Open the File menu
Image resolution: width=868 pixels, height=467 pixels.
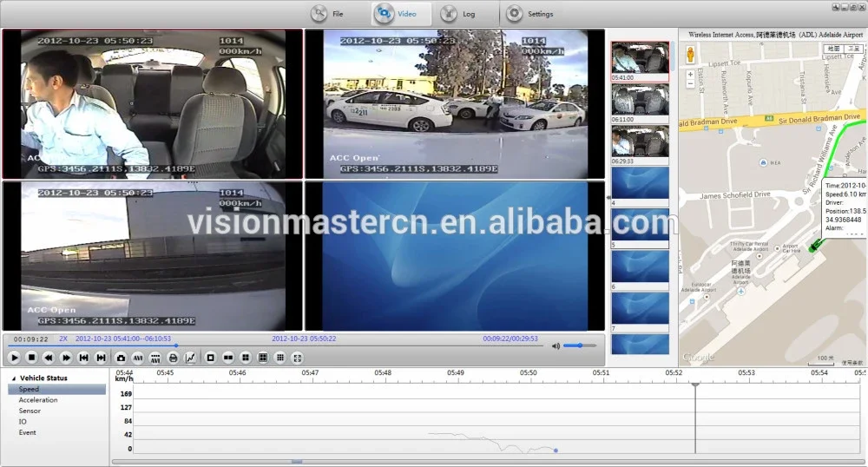click(x=327, y=14)
